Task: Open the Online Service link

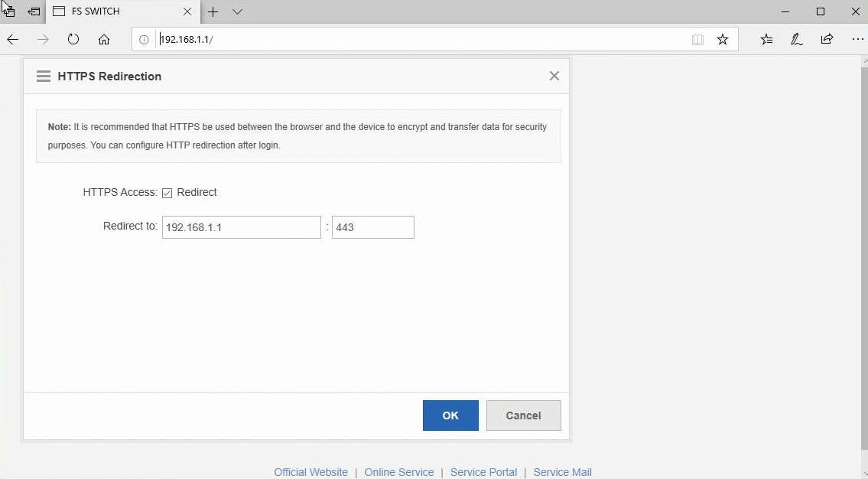Action: click(x=399, y=472)
